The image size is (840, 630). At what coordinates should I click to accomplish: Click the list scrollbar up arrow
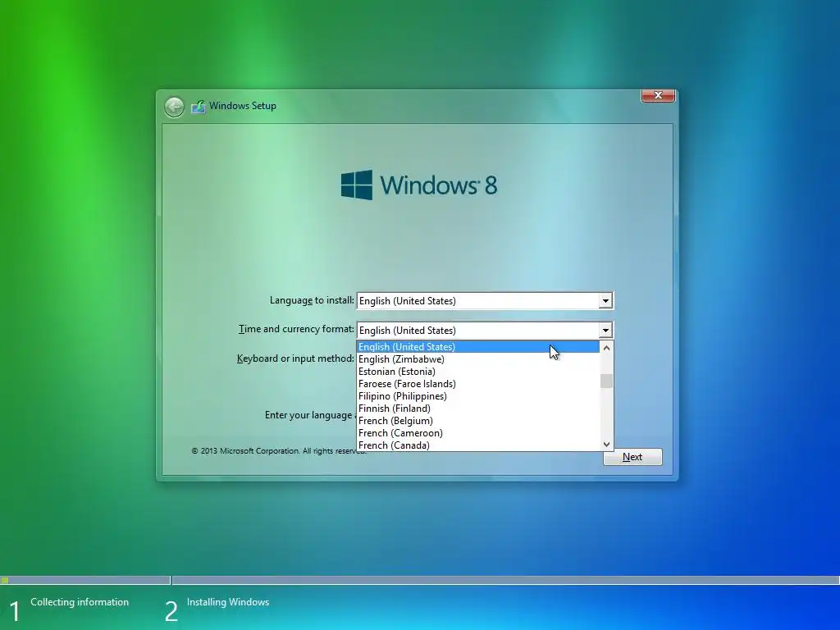(606, 348)
